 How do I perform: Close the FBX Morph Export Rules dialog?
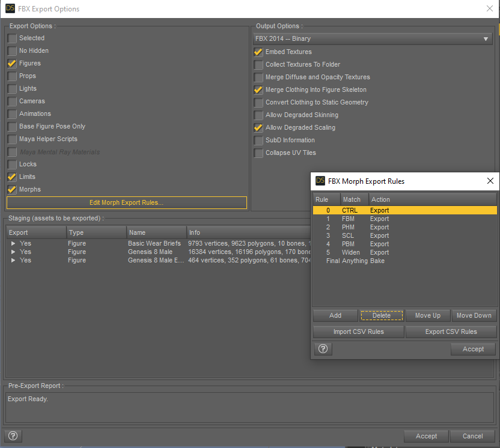pyautogui.click(x=490, y=181)
